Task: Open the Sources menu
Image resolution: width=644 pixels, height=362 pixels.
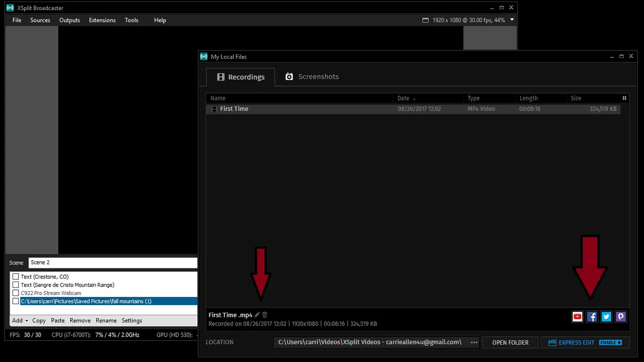Action: [x=40, y=20]
